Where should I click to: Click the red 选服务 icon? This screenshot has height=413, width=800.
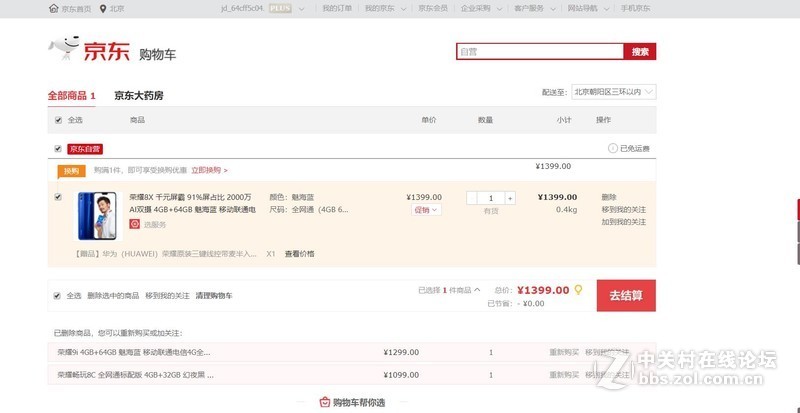pos(134,224)
